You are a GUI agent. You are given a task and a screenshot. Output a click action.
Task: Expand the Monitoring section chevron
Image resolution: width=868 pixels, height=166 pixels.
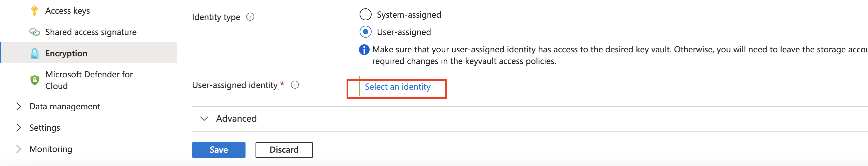coord(19,149)
